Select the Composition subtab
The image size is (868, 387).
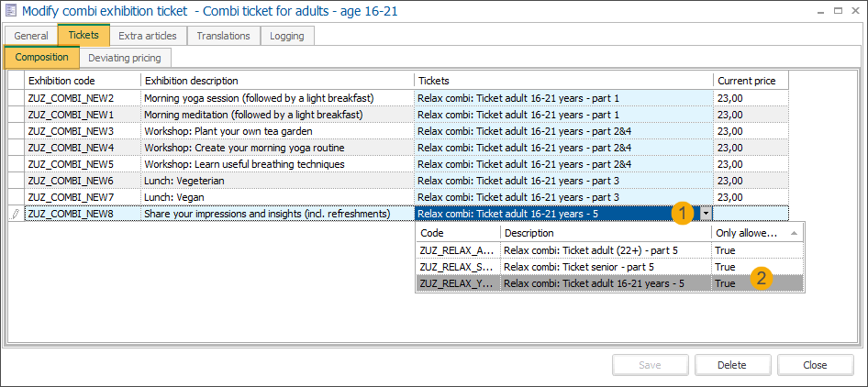point(42,58)
